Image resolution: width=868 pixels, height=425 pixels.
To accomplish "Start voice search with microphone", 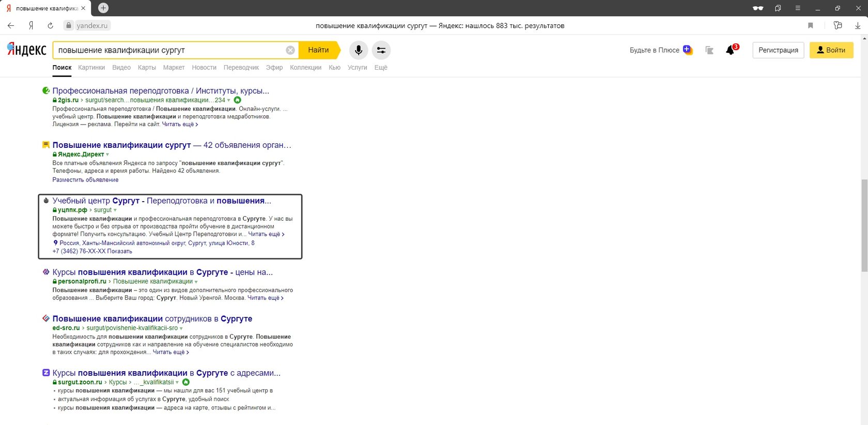I will (x=359, y=50).
